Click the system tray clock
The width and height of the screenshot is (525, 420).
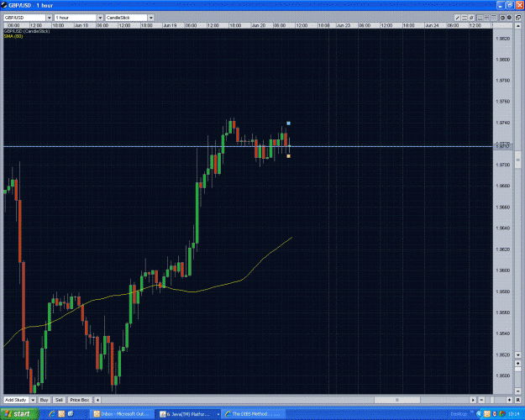pos(513,414)
